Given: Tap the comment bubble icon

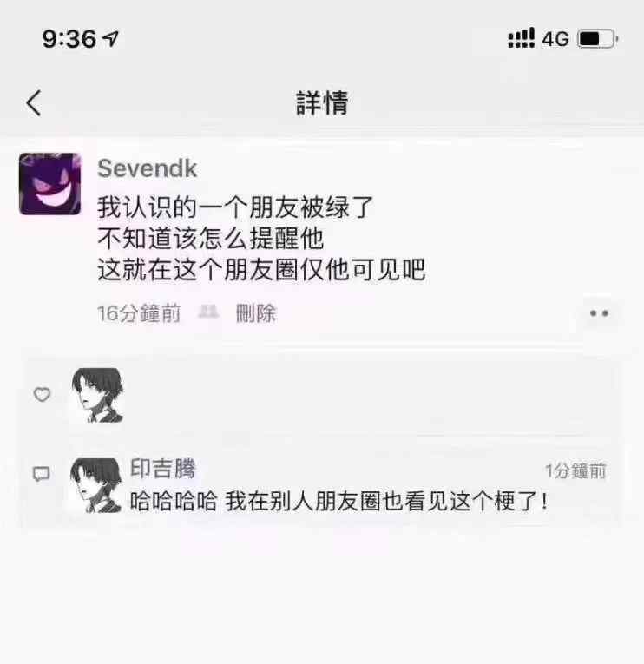Looking at the screenshot, I should click(x=42, y=474).
